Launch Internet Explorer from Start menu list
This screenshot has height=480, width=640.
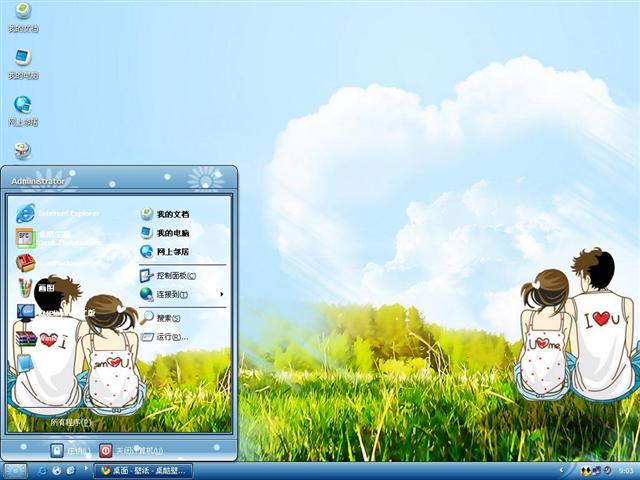[x=58, y=213]
